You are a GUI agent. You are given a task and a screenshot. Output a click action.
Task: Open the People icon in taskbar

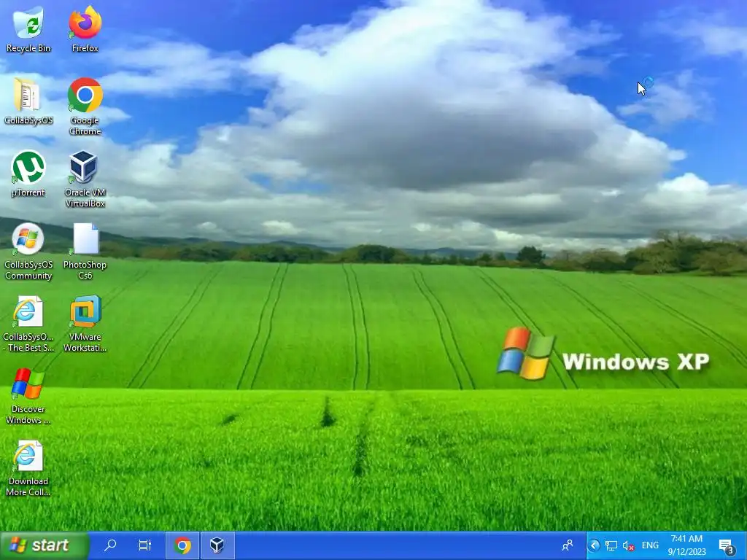click(x=567, y=545)
